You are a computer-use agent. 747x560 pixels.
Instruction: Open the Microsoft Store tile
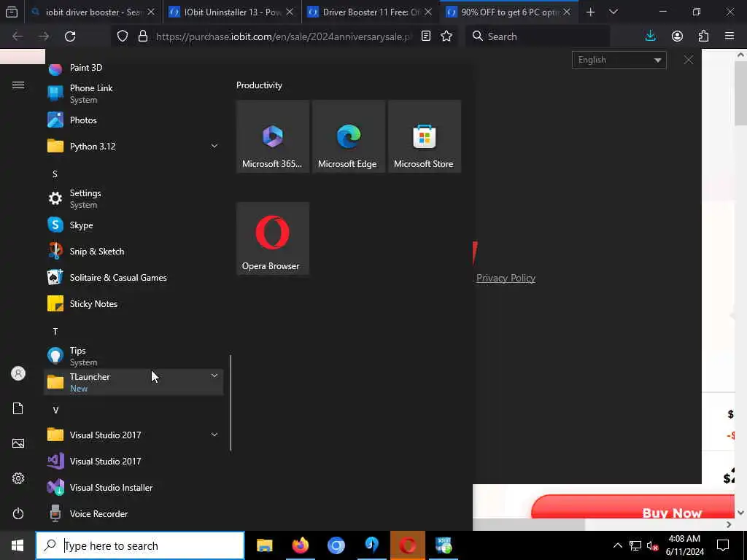click(425, 136)
